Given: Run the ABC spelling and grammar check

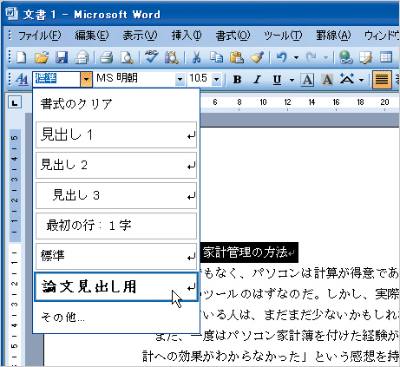Looking at the screenshot, I should [x=152, y=57].
